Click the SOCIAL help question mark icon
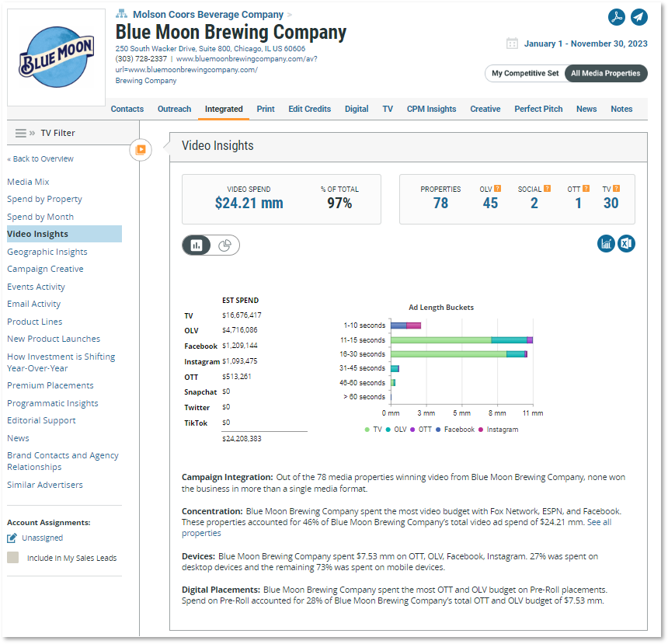668x644 pixels. click(x=548, y=189)
